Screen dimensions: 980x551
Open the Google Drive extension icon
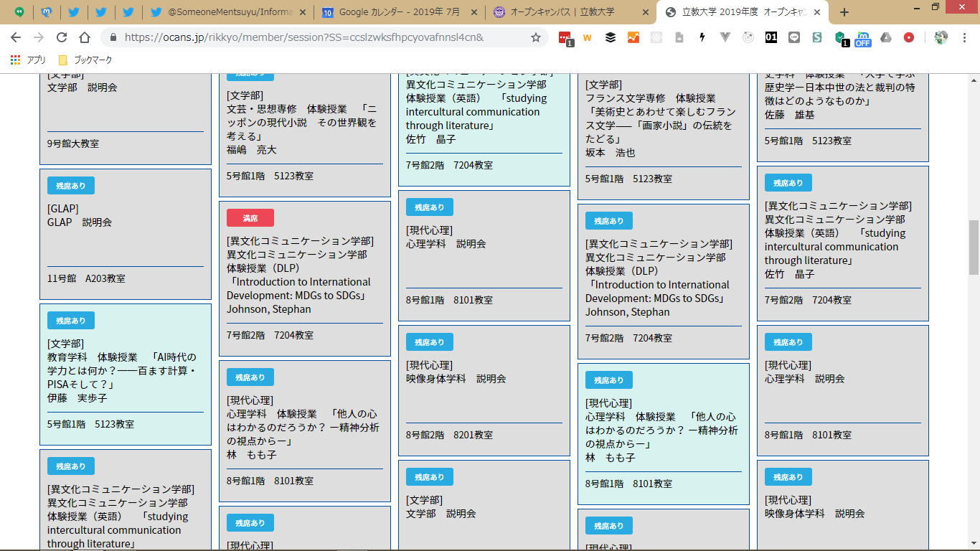886,37
